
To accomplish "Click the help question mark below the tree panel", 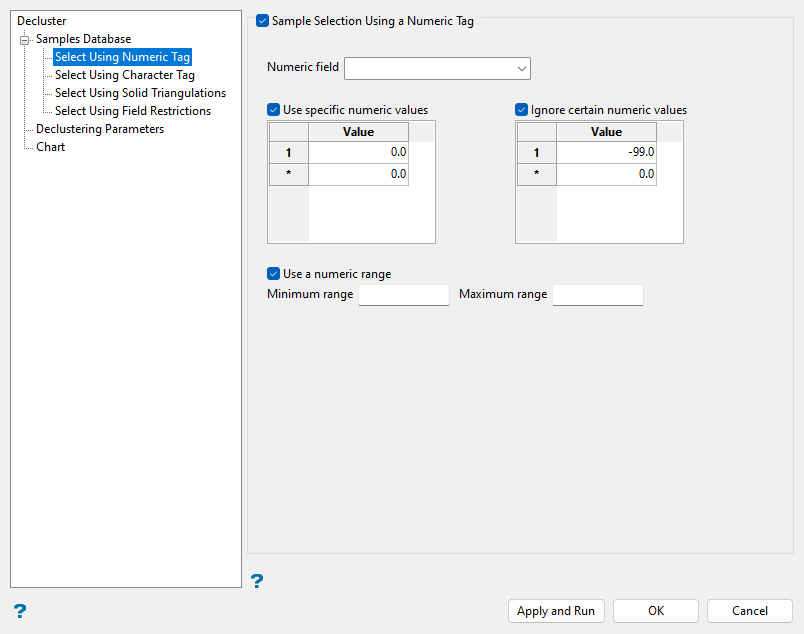I will pyautogui.click(x=19, y=610).
